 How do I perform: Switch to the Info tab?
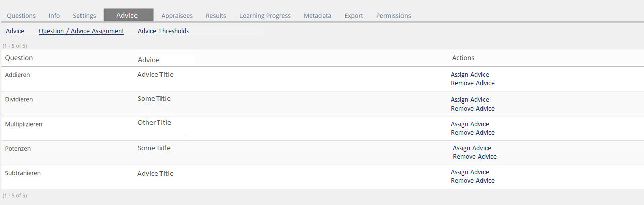click(x=54, y=16)
